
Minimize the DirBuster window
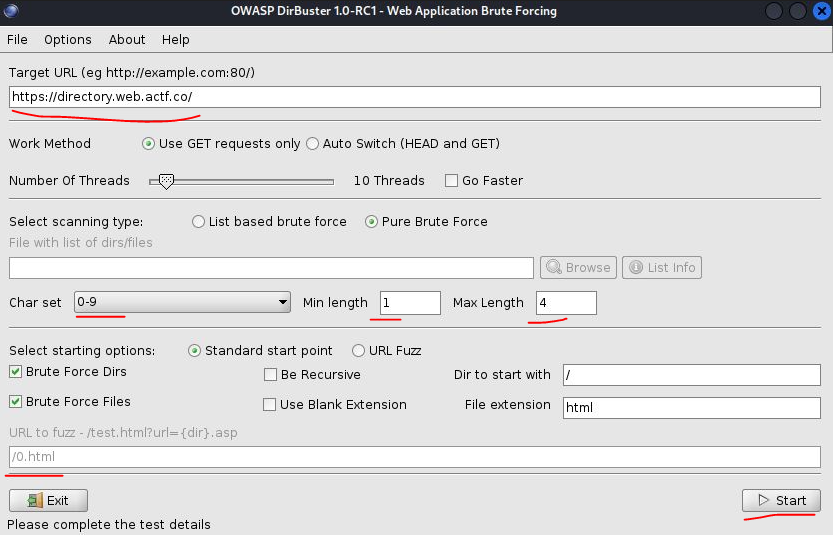(x=774, y=11)
